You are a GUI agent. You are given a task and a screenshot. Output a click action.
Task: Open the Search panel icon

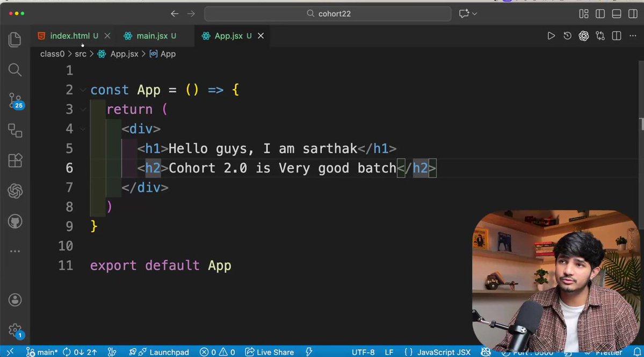click(x=15, y=70)
